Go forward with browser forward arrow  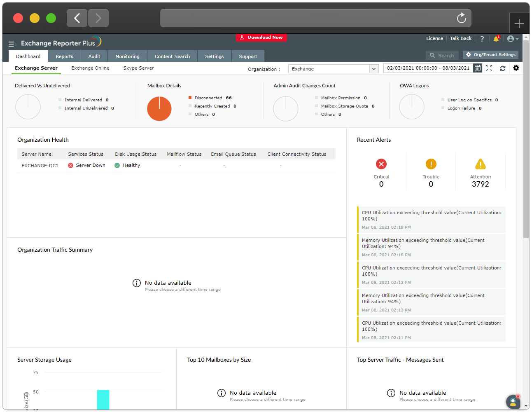tap(98, 18)
